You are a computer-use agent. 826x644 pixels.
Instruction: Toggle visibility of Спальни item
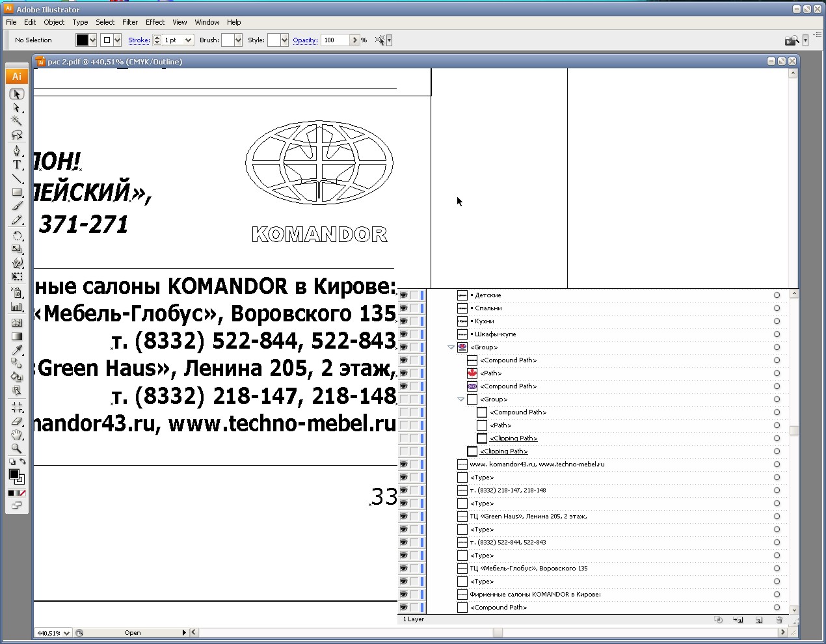click(403, 308)
